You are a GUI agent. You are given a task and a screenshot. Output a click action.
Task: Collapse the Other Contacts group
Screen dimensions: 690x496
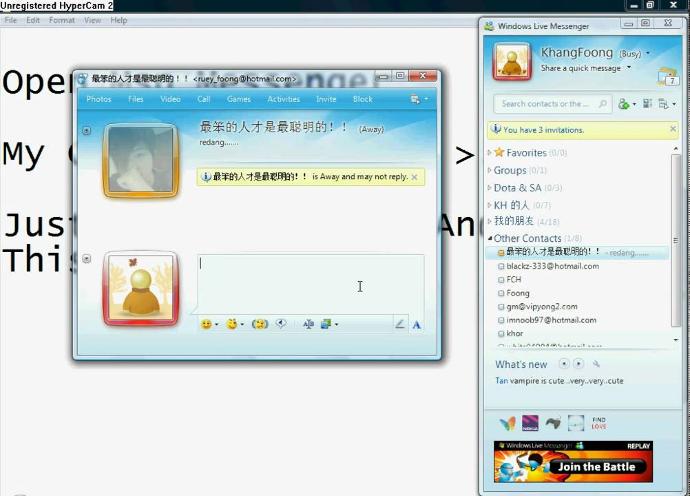[x=490, y=238]
